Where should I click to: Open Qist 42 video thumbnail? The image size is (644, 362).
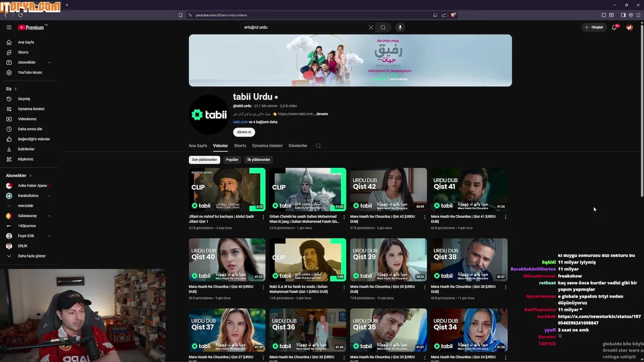click(388, 190)
